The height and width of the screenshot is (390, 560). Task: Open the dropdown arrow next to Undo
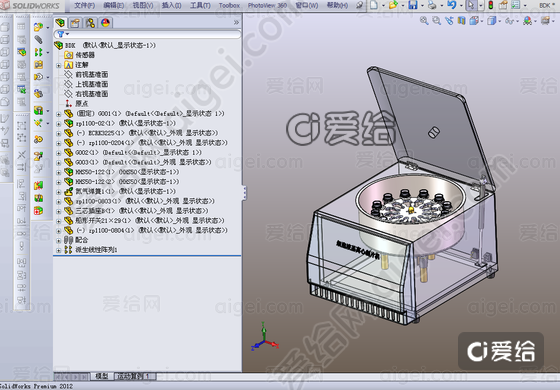[461, 6]
